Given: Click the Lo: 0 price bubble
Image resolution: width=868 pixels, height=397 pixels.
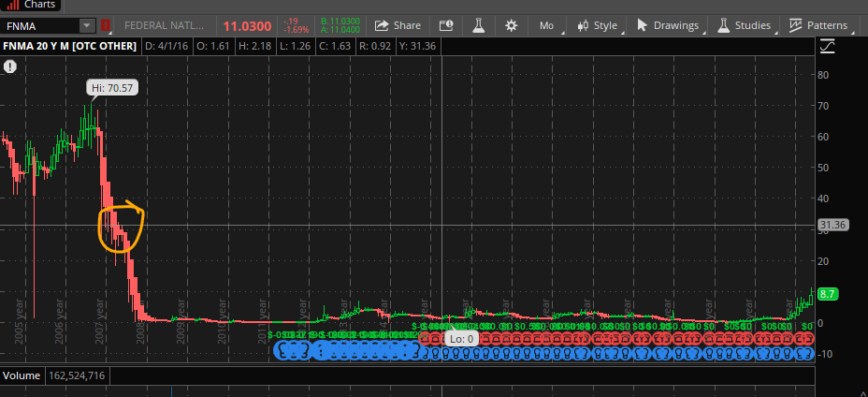Looking at the screenshot, I should [459, 338].
